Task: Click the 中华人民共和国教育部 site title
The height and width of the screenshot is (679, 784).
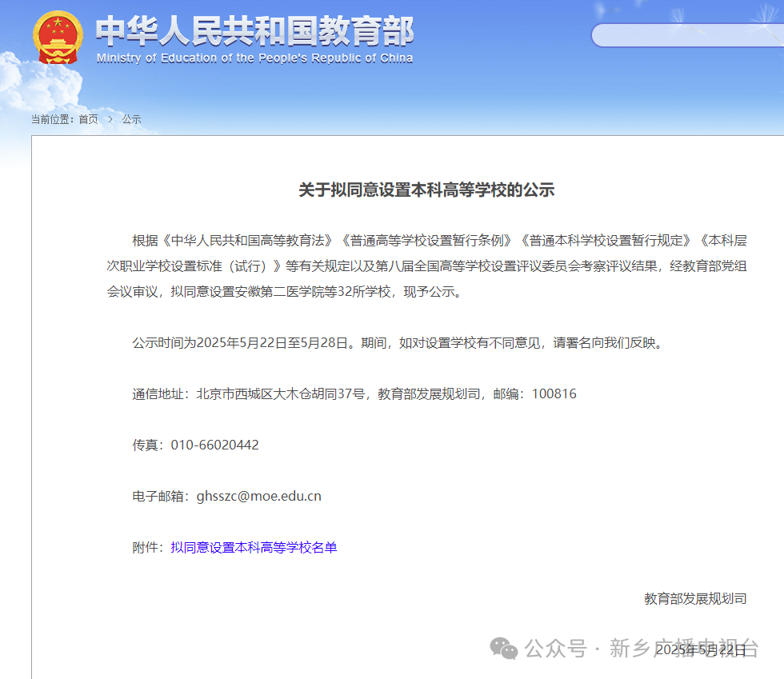Action: tap(254, 31)
